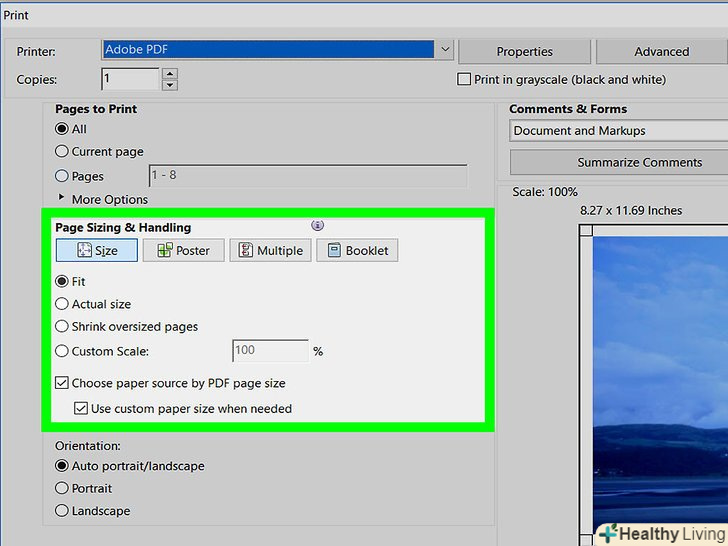The image size is (728, 546).
Task: Click the Summarize Comments button
Action: click(619, 162)
